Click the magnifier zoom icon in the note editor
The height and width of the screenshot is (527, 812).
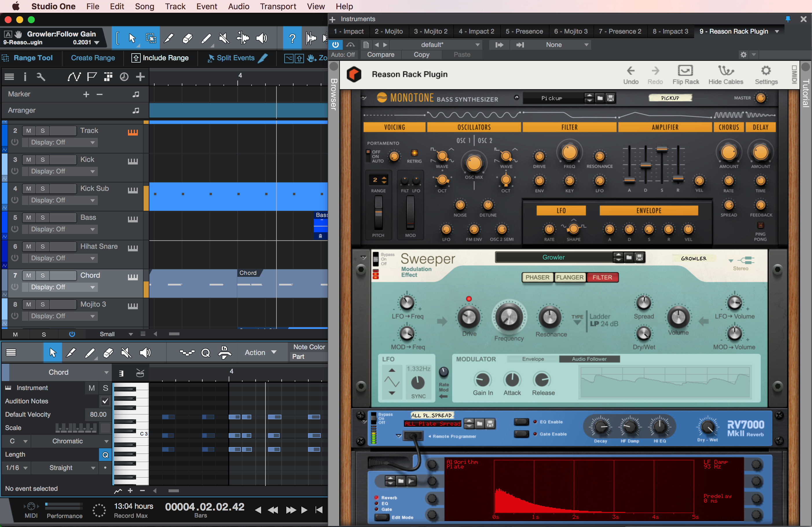[206, 352]
